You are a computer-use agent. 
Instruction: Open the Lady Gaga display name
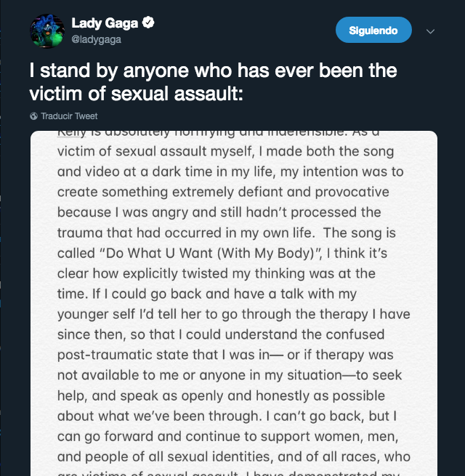105,23
